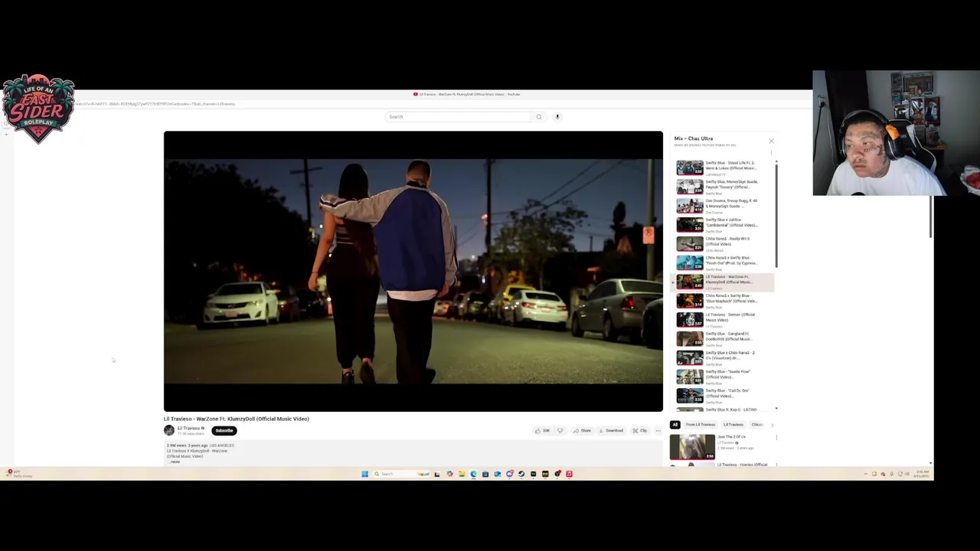Play Swifty Blue - Suede Flow video
Viewport: 980px width, 551px height.
pos(724,377)
